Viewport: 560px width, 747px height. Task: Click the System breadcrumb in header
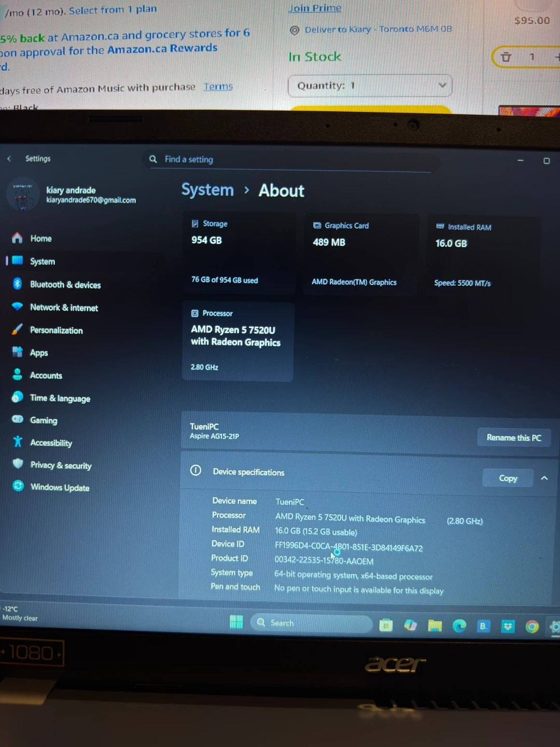pyautogui.click(x=207, y=190)
